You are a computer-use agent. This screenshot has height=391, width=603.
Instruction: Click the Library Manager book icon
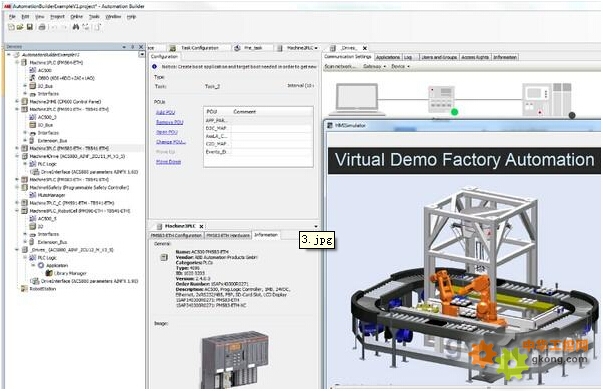(49, 273)
